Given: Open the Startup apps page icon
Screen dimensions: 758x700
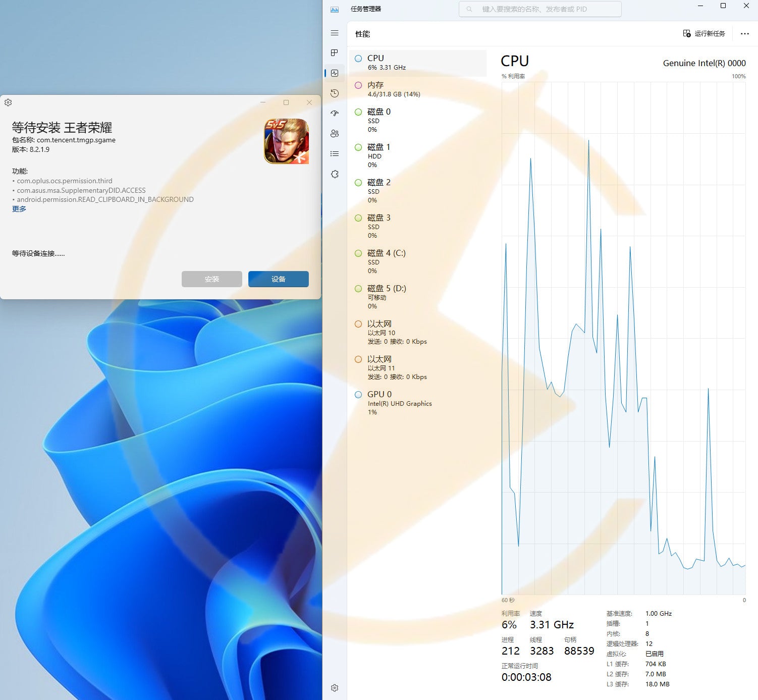Looking at the screenshot, I should [334, 114].
